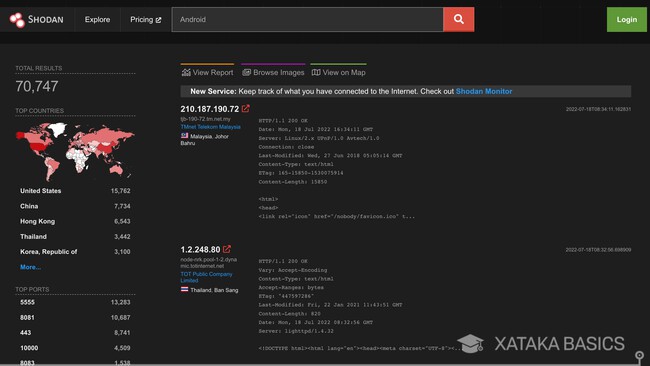Open the Shodan Monitor link
Image resolution: width=650 pixels, height=366 pixels.
pyautogui.click(x=484, y=91)
